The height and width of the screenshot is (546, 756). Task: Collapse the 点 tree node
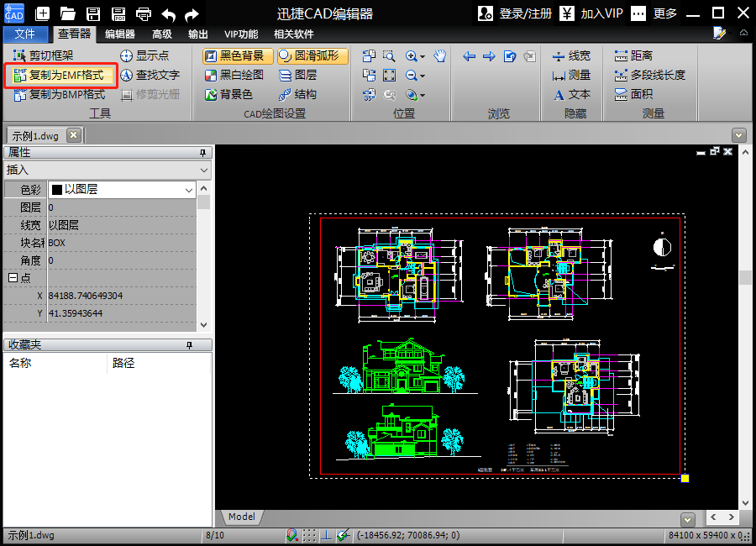(13, 278)
